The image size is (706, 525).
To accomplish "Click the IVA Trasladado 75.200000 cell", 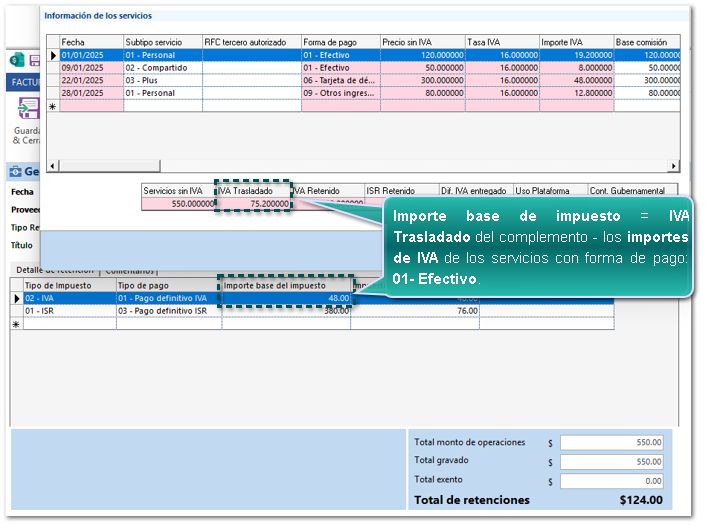I will pos(254,203).
